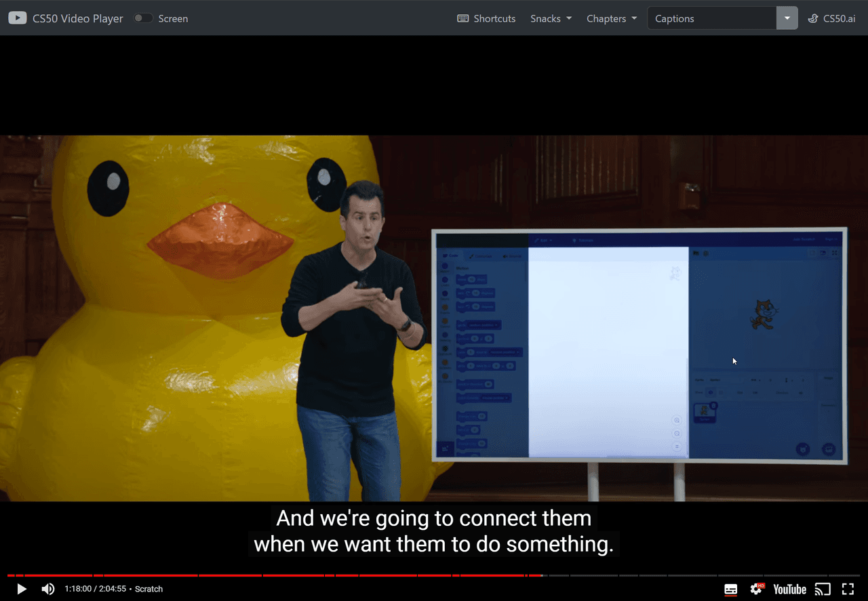Toggle subtitles with the closed captions icon

(730, 589)
